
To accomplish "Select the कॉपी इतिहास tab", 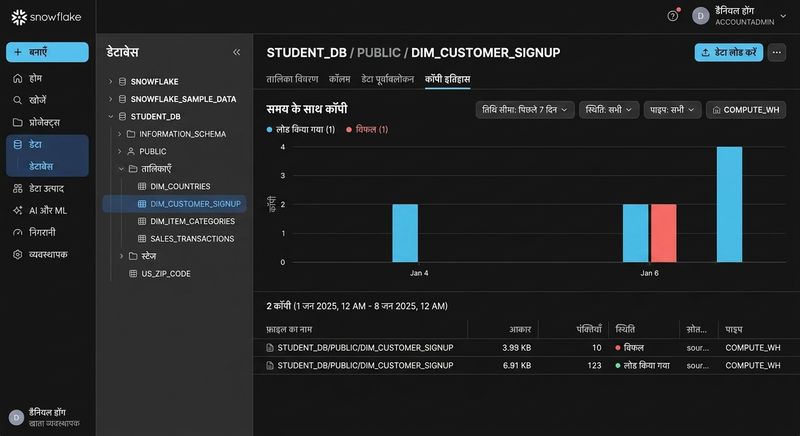I will [447, 79].
